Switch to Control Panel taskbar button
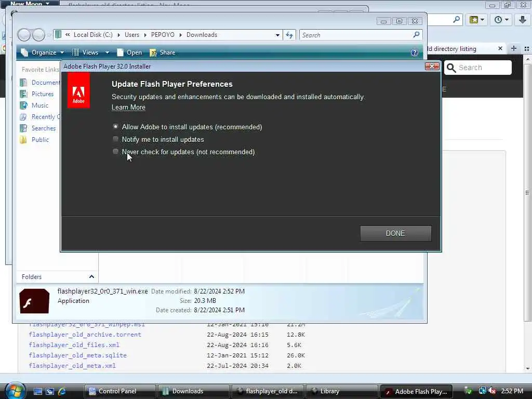 click(119, 391)
